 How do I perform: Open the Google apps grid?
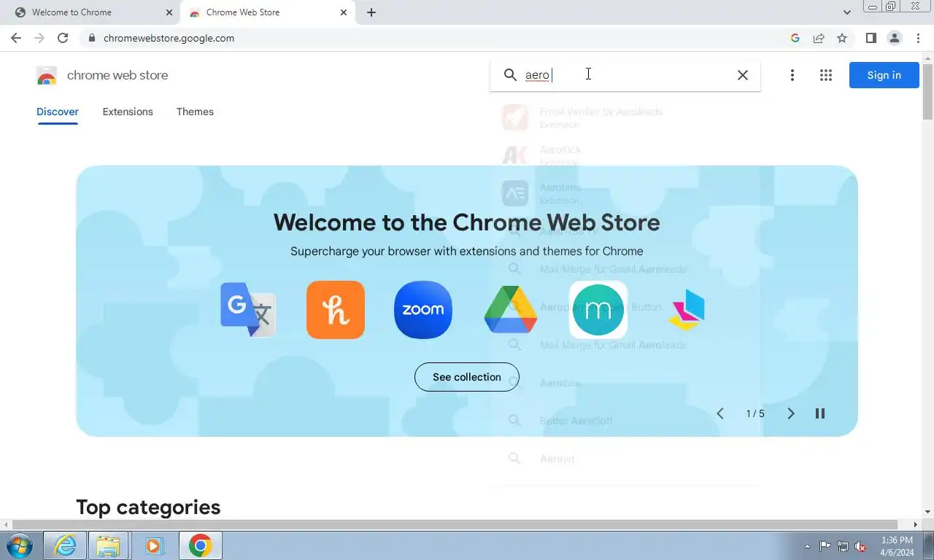(x=826, y=75)
